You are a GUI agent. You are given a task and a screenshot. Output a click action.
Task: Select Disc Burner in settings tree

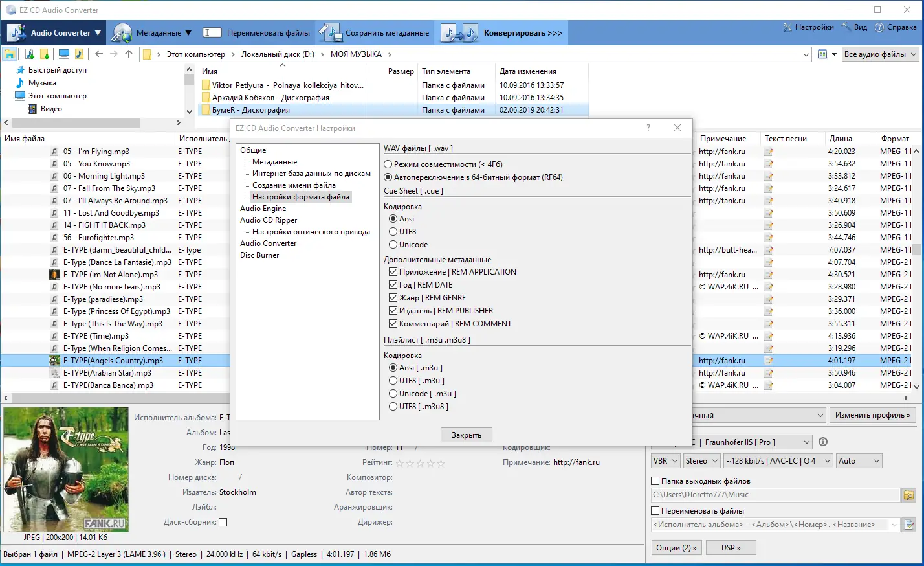click(x=259, y=255)
